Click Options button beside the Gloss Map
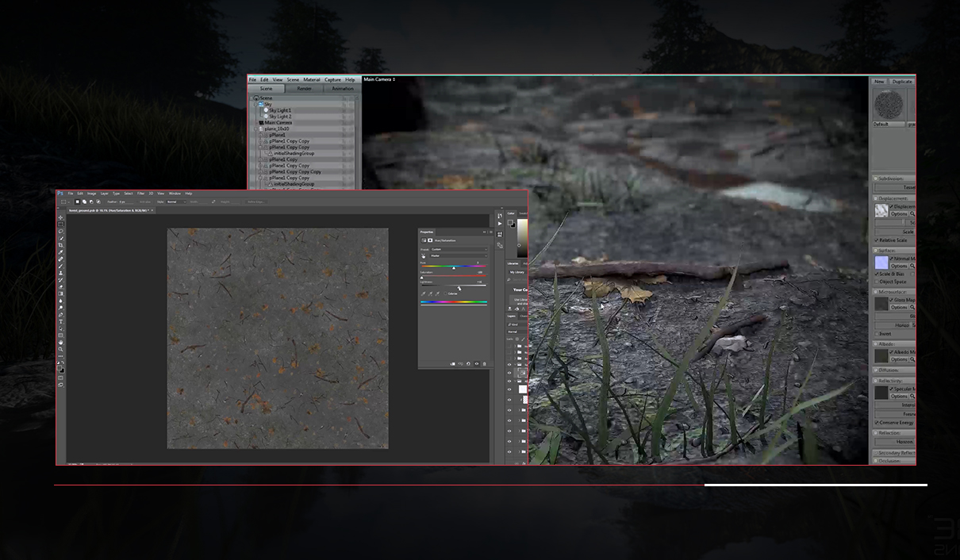960x560 pixels. tap(899, 308)
